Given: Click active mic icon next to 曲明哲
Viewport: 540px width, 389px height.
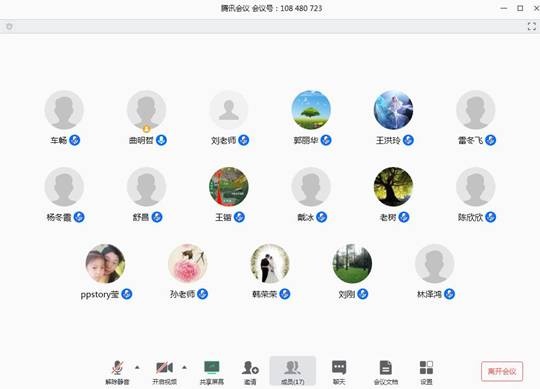Looking at the screenshot, I should [161, 140].
